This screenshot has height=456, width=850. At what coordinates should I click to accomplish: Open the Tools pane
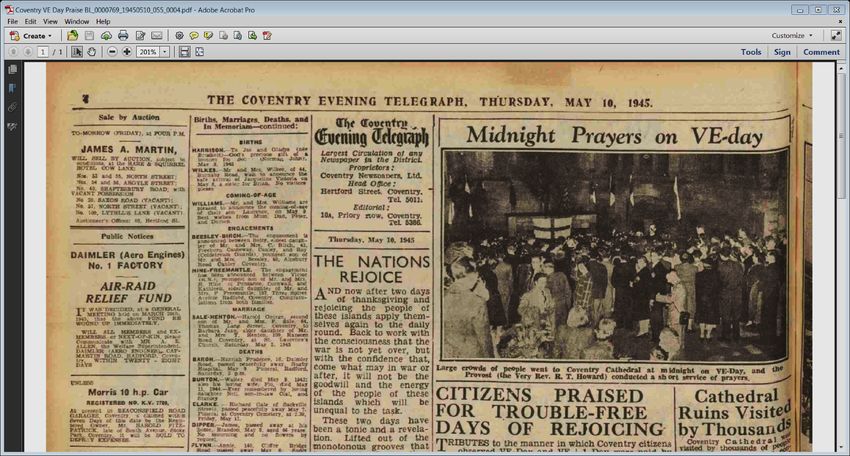tap(751, 52)
